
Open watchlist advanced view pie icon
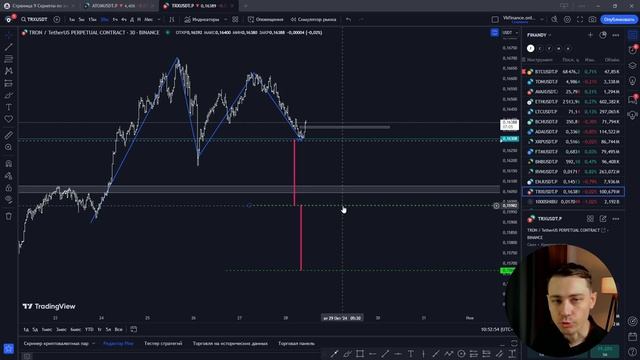[603, 35]
